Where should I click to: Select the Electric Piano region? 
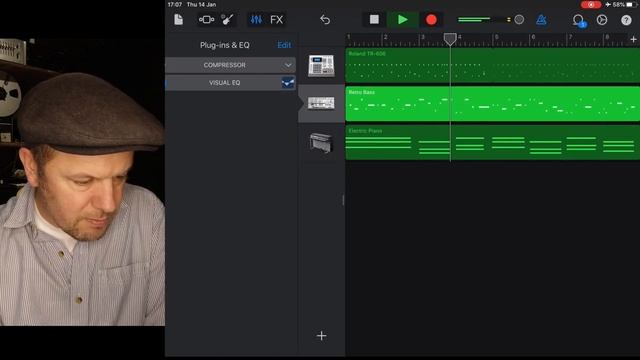click(x=493, y=142)
